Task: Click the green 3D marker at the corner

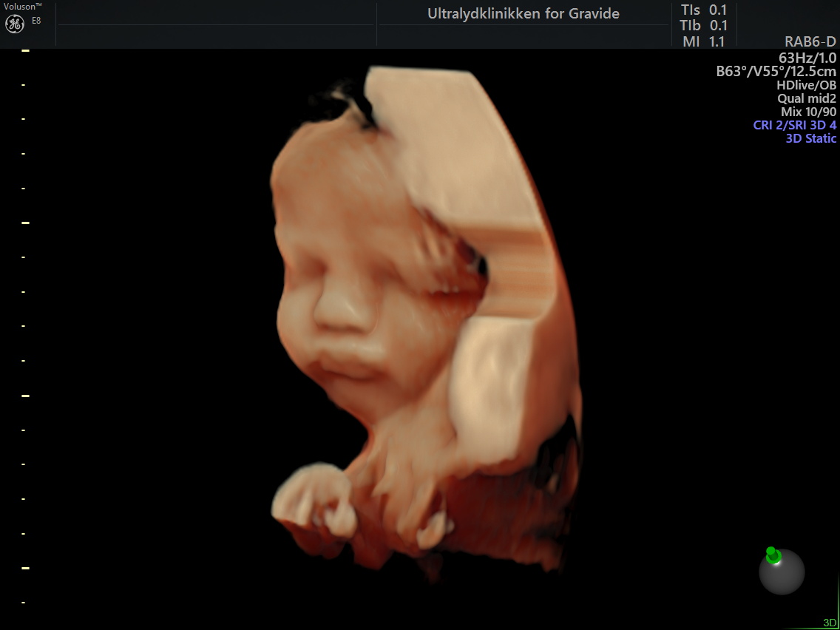Action: pyautogui.click(x=829, y=623)
